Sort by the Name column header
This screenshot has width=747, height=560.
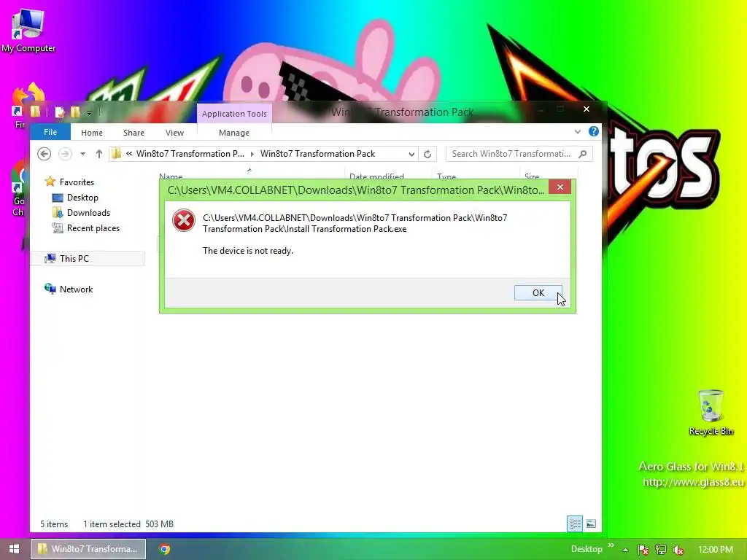[171, 176]
